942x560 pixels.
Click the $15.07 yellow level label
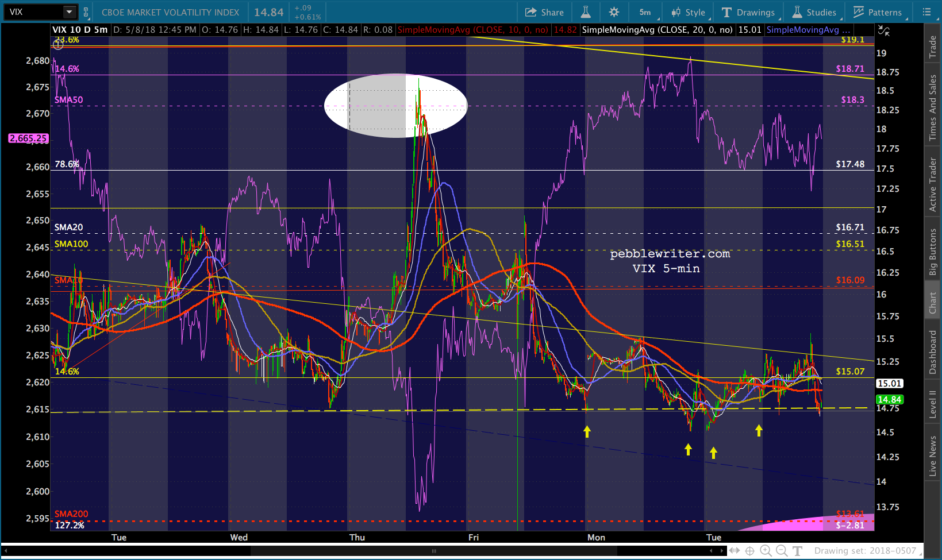(849, 372)
